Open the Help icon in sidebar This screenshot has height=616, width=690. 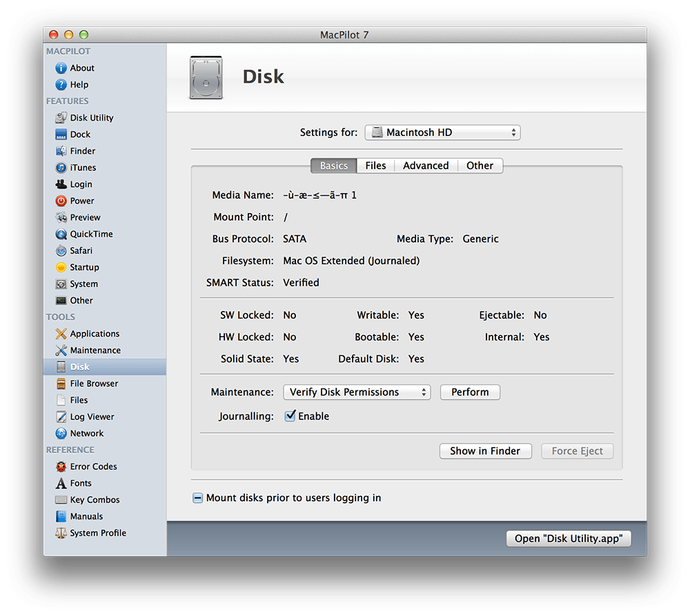(61, 84)
